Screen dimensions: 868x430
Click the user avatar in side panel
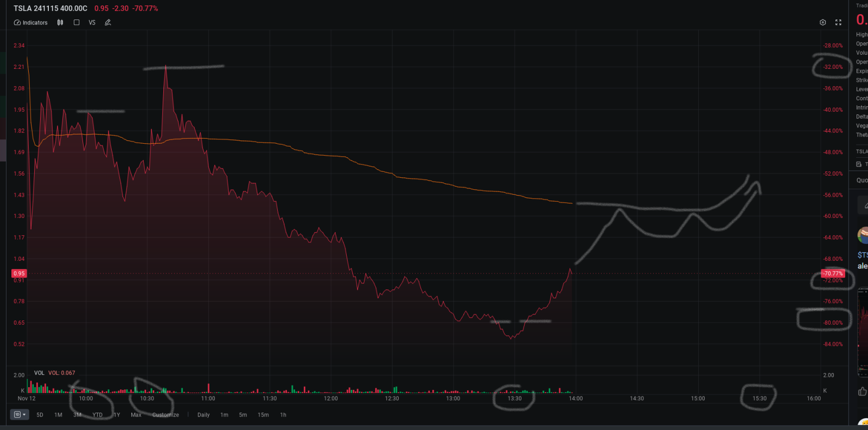863,235
